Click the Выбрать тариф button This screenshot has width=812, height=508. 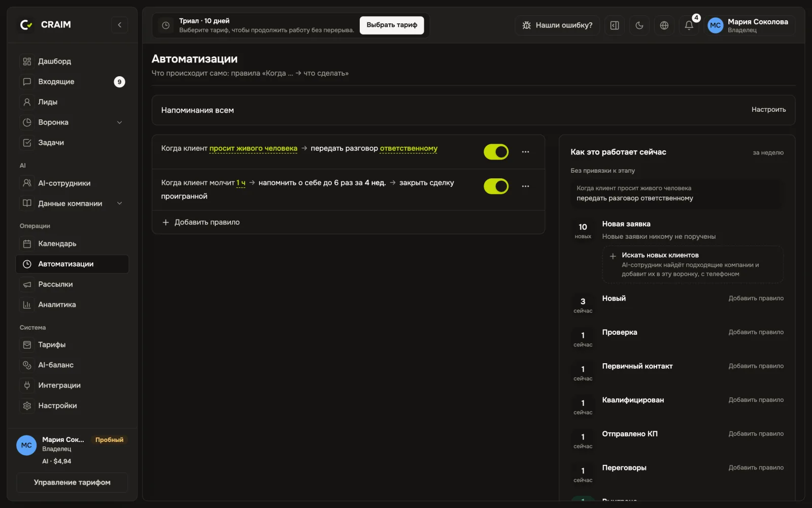tap(392, 25)
